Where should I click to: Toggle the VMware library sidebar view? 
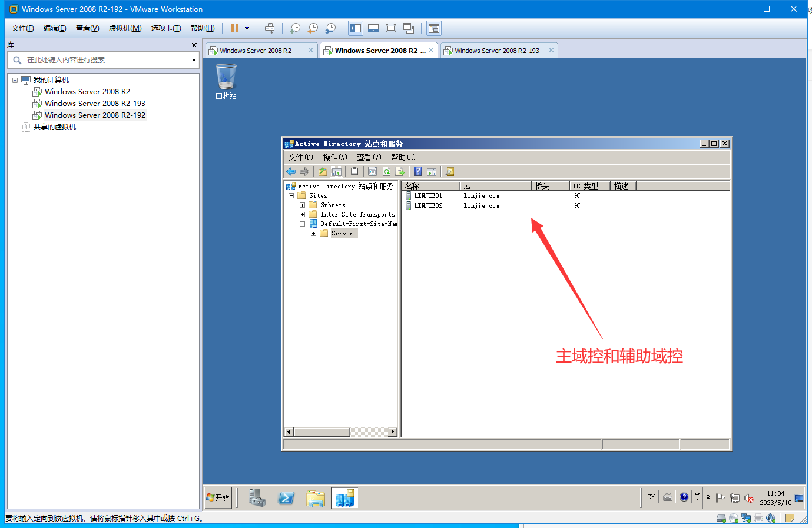356,28
